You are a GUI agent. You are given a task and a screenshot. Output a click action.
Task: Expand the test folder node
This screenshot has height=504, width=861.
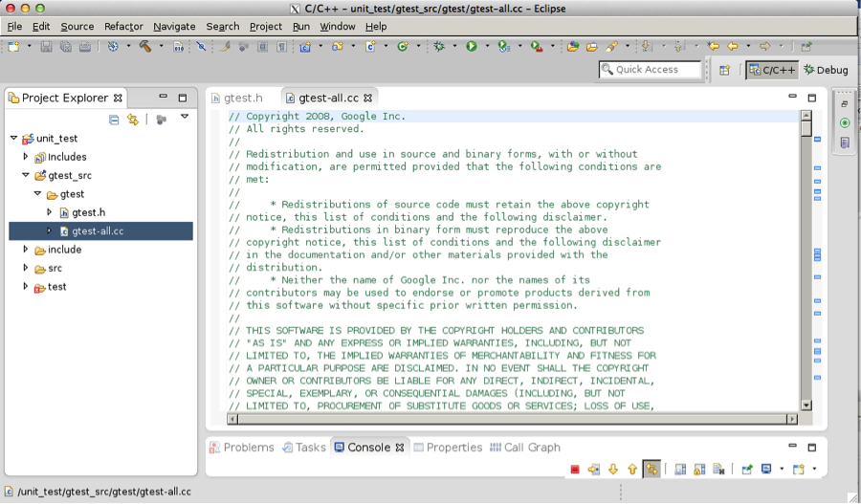pyautogui.click(x=25, y=286)
